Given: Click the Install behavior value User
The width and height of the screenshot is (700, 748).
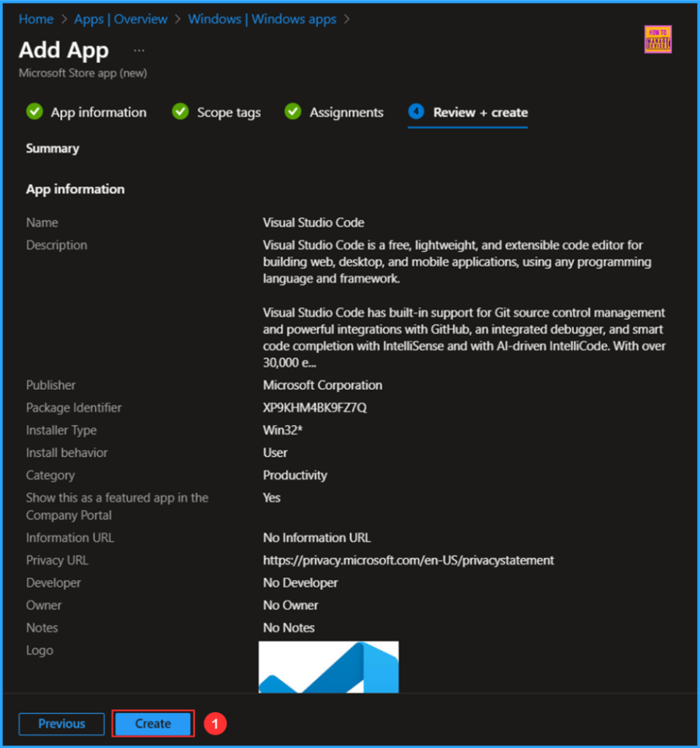Looking at the screenshot, I should point(275,453).
